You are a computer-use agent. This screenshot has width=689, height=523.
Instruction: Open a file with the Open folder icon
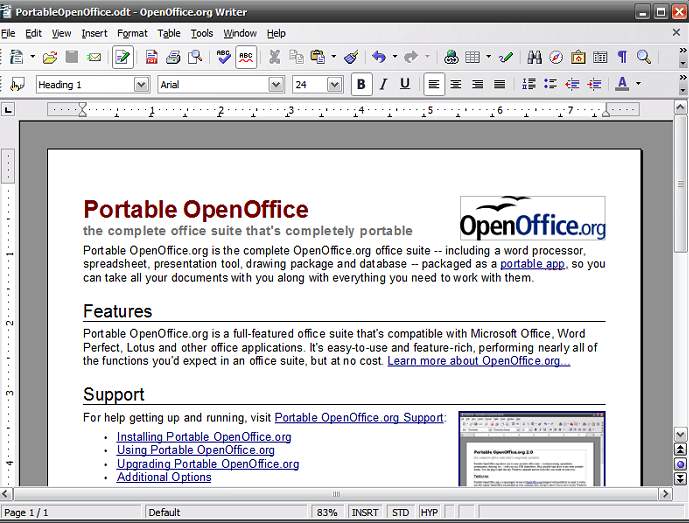pos(50,57)
